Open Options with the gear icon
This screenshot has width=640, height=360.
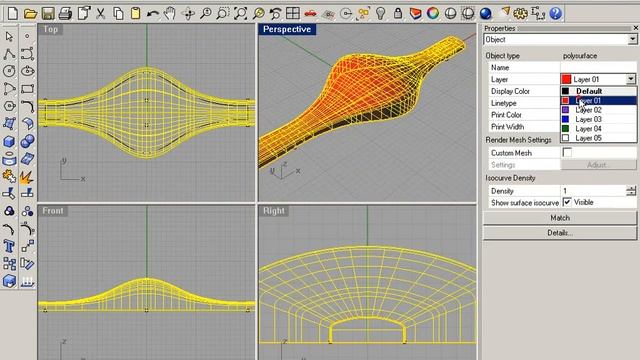click(x=520, y=14)
